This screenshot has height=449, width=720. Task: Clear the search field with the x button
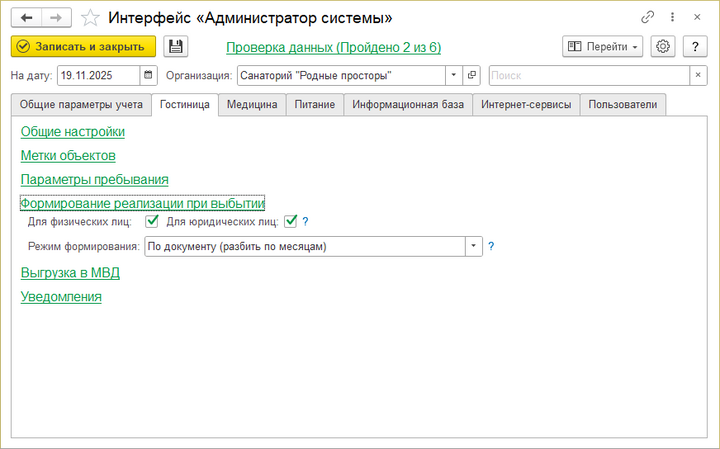697,75
